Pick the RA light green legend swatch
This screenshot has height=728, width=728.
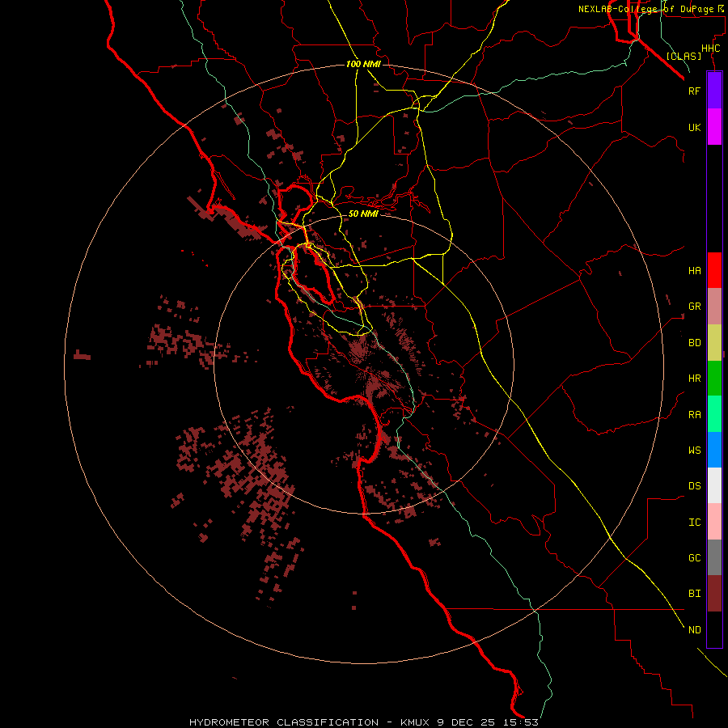[x=714, y=414]
